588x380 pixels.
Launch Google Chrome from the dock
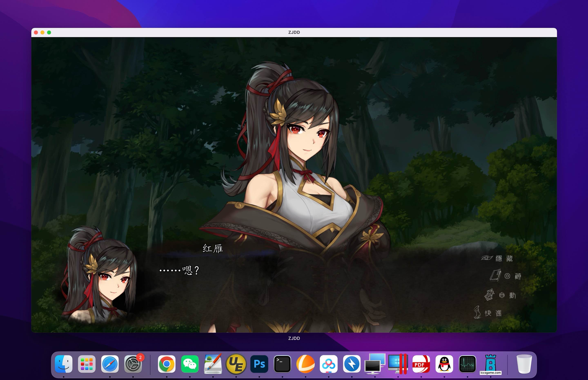tap(167, 364)
